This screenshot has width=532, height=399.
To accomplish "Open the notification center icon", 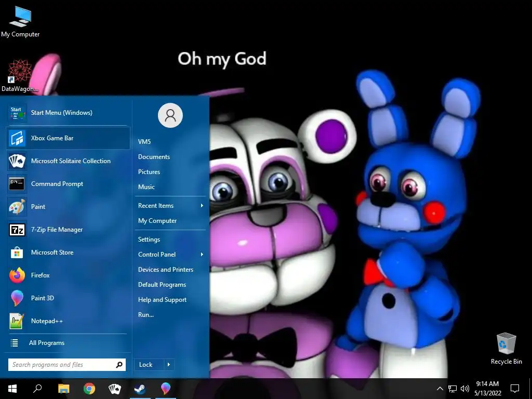I will coord(515,389).
